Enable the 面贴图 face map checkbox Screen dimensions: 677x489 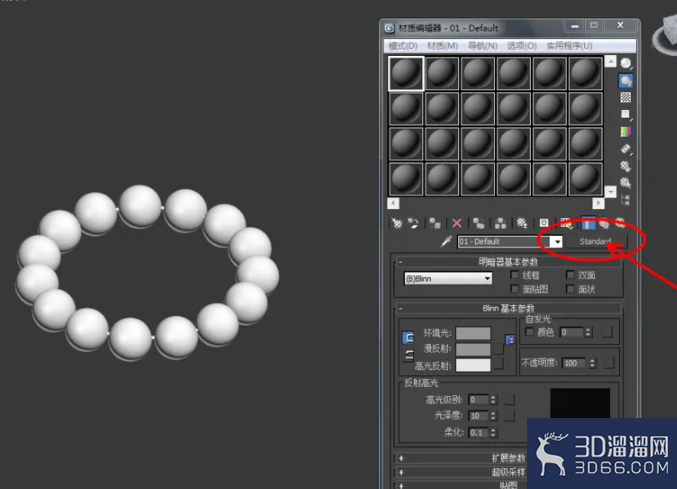(514, 289)
